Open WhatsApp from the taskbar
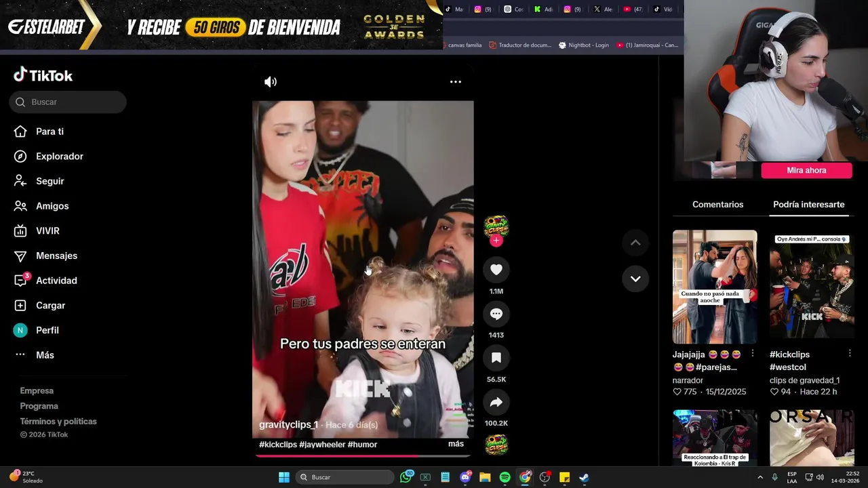The image size is (868, 488). pyautogui.click(x=406, y=477)
